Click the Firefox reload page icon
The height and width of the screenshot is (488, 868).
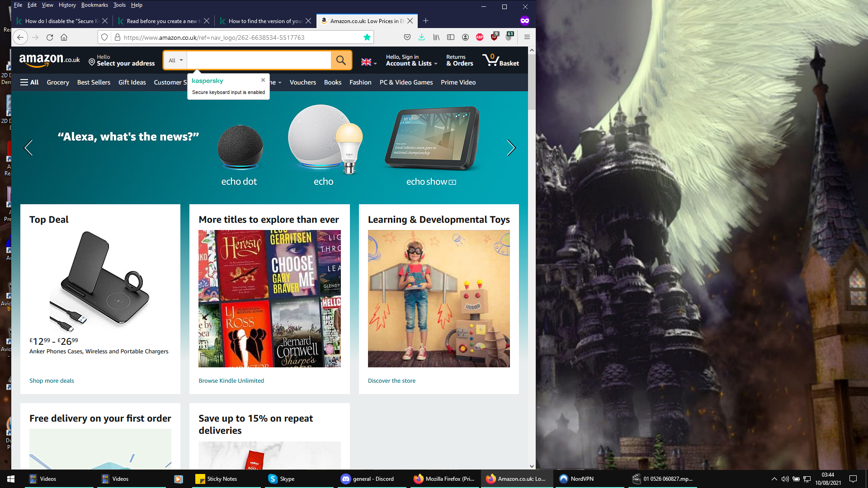[50, 38]
